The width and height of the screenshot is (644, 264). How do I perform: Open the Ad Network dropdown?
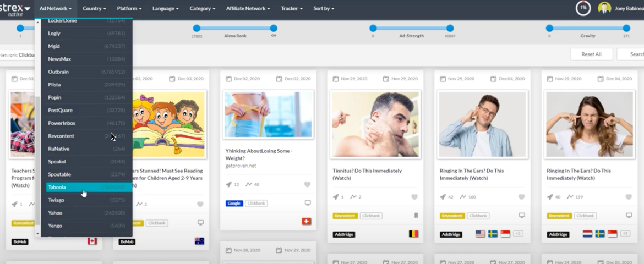pyautogui.click(x=56, y=8)
